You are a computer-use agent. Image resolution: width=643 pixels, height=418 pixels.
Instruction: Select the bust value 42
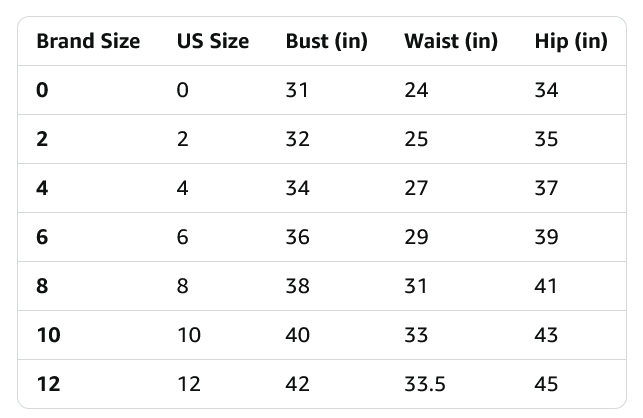(x=298, y=384)
